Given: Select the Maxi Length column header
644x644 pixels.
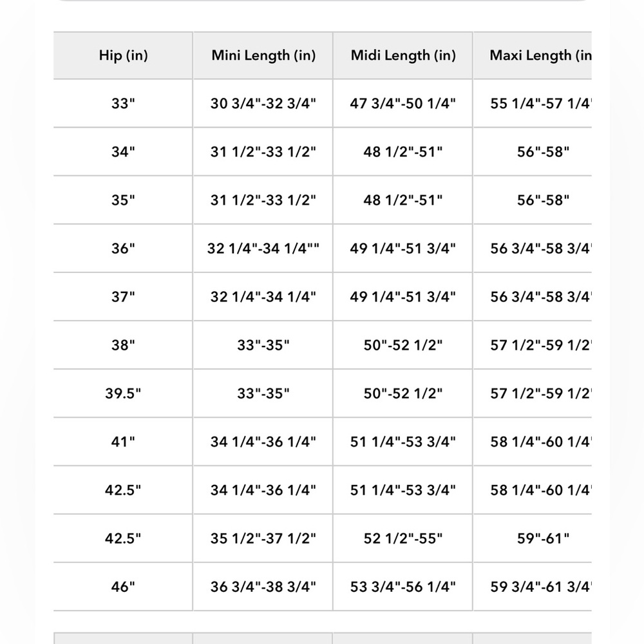Looking at the screenshot, I should point(540,55).
